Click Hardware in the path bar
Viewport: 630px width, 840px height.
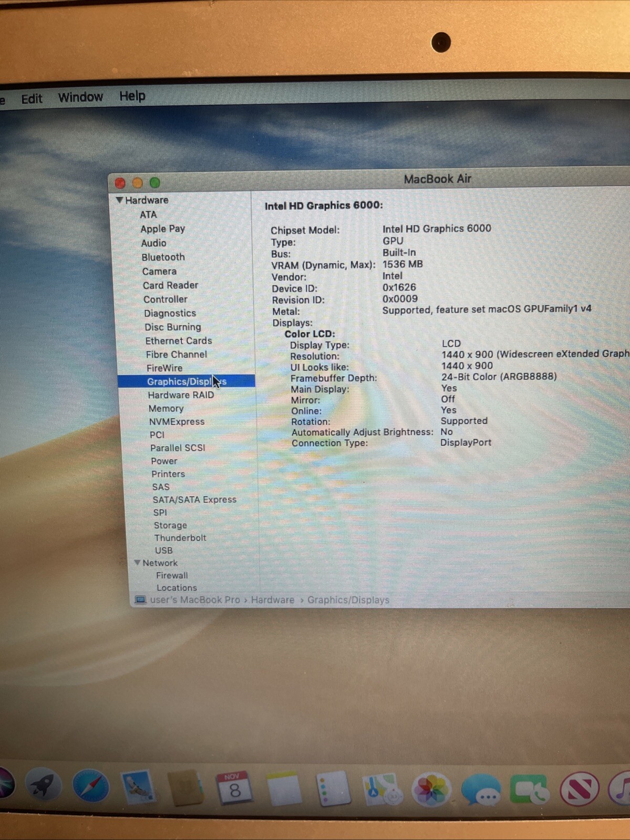[272, 599]
